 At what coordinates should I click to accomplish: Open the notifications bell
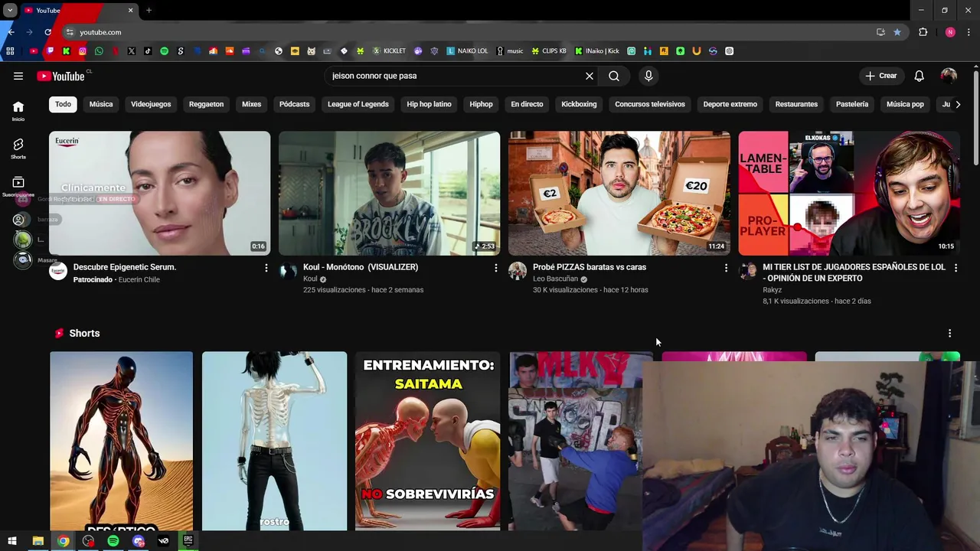(x=920, y=76)
